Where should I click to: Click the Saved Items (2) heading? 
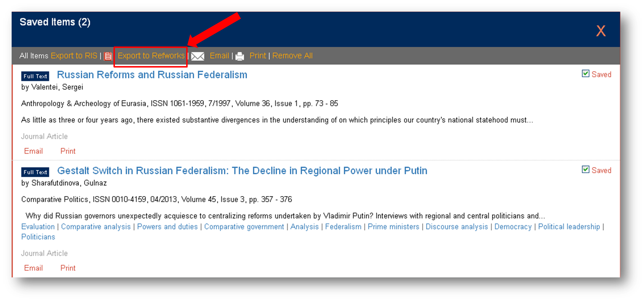click(55, 22)
